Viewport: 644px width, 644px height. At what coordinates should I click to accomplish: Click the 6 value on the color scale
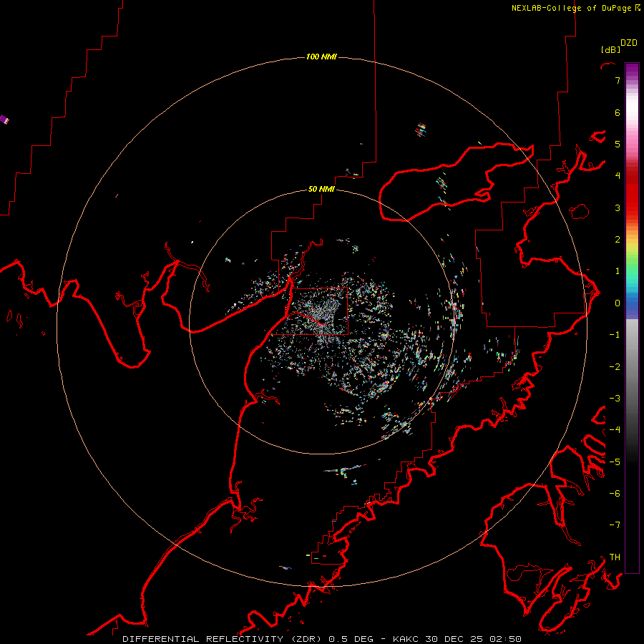tap(618, 112)
